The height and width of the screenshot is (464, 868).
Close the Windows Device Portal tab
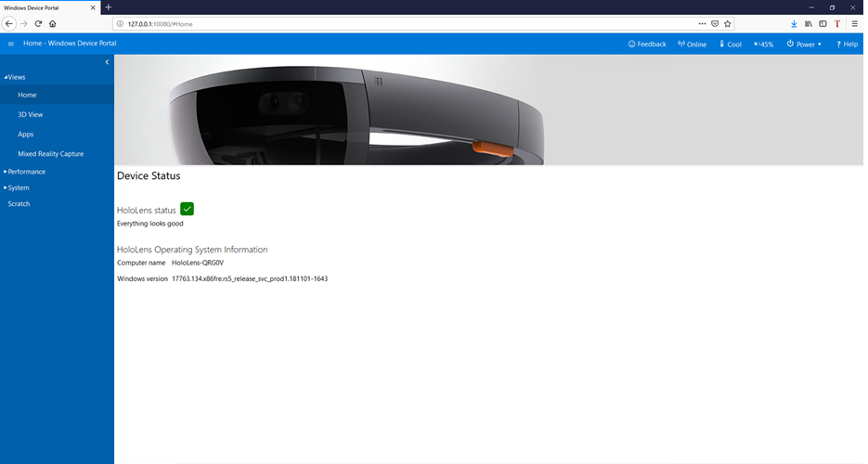click(93, 7)
